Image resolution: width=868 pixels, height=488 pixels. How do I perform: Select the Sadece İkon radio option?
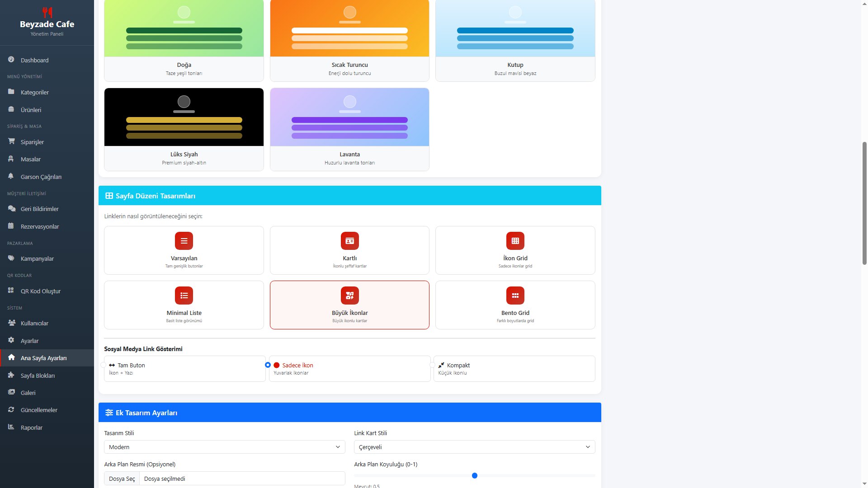(x=268, y=365)
